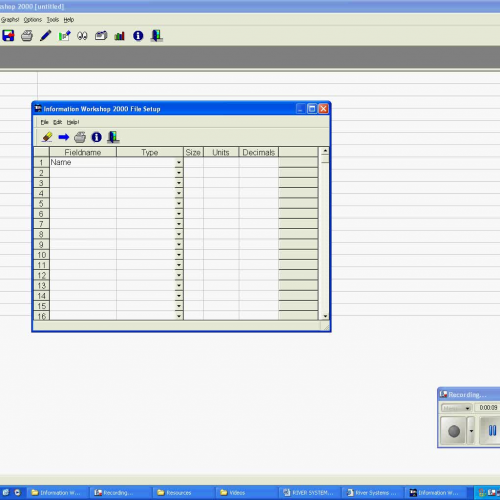500x500 pixels.
Task: Open the Help menu in main window
Action: point(69,20)
